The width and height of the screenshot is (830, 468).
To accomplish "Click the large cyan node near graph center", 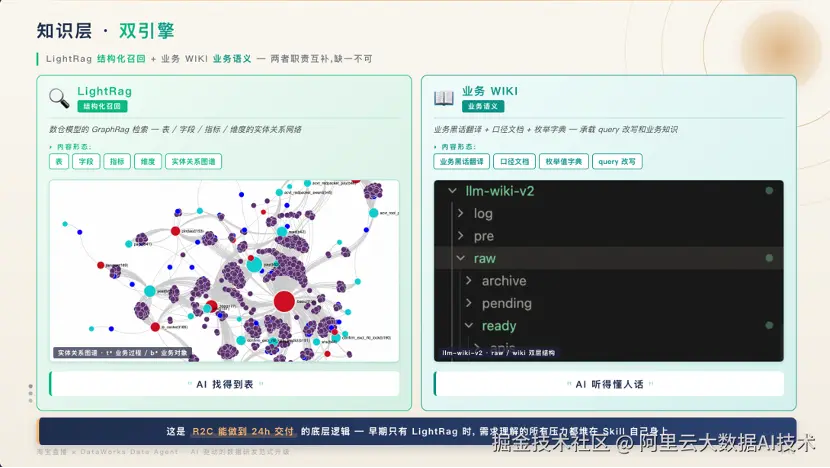I will tap(254, 264).
